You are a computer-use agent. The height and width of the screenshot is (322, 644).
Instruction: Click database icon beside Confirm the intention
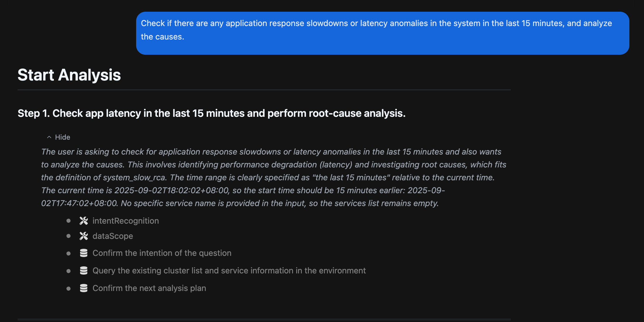(84, 253)
